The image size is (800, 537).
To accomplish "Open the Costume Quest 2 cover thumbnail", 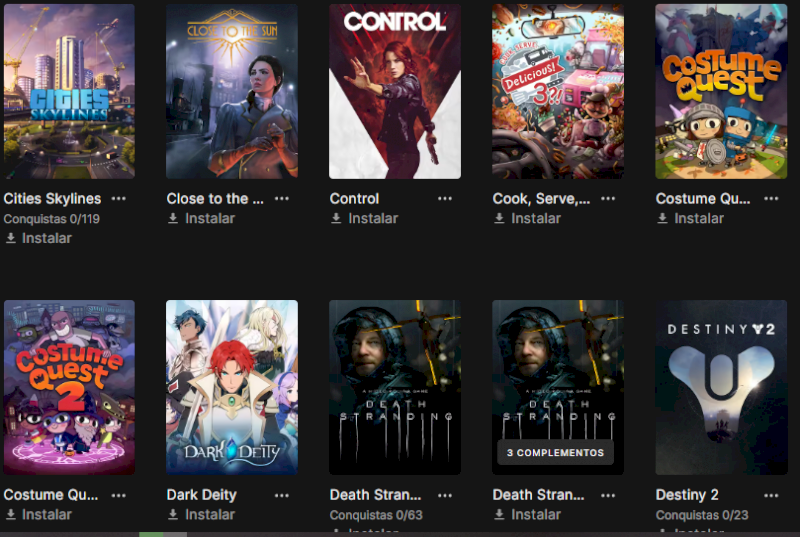I will pos(69,388).
